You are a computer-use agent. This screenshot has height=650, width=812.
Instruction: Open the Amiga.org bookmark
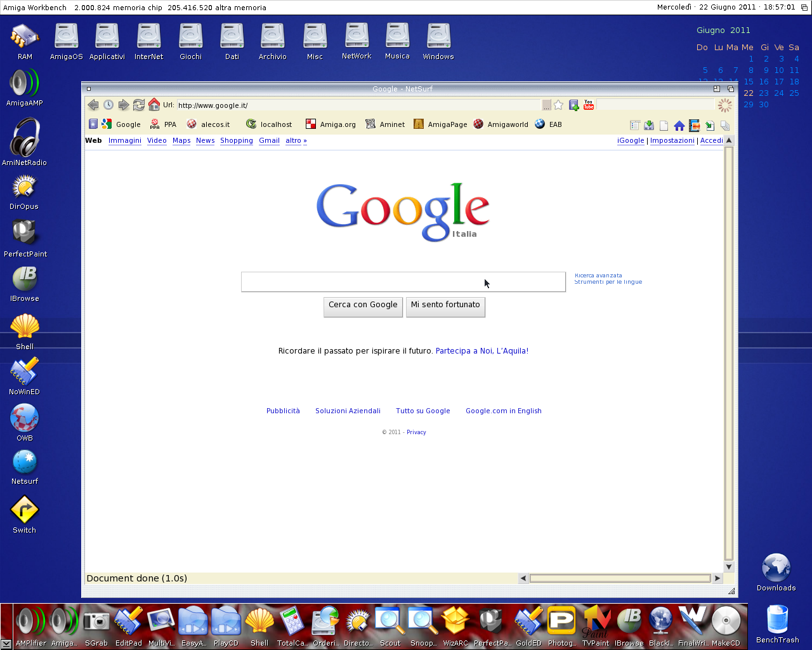coord(331,124)
